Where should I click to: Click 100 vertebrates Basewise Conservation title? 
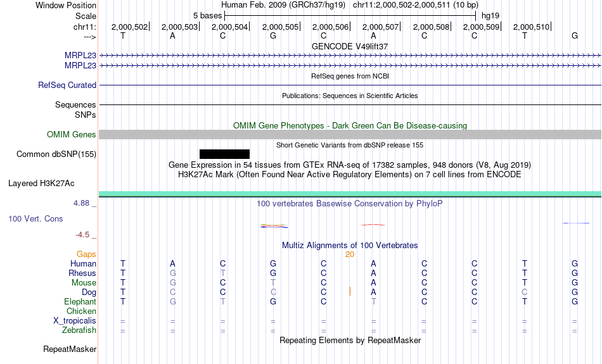pos(349,204)
